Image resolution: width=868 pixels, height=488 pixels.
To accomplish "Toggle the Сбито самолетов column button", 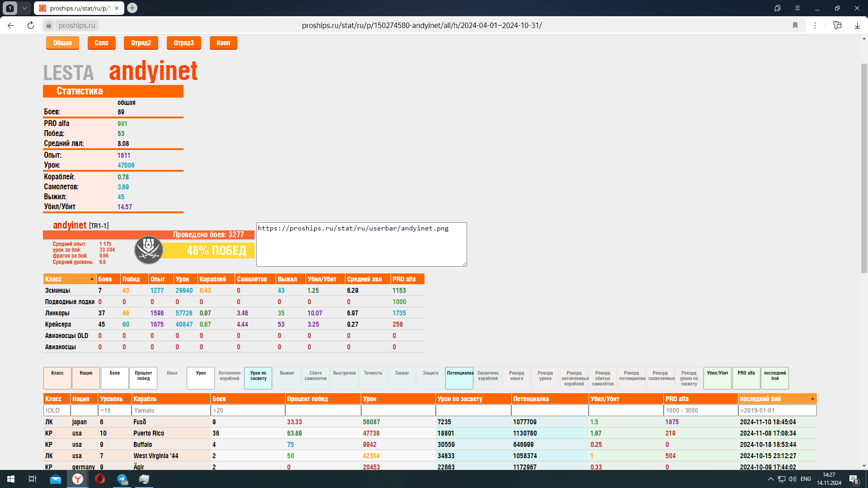I will point(316,378).
